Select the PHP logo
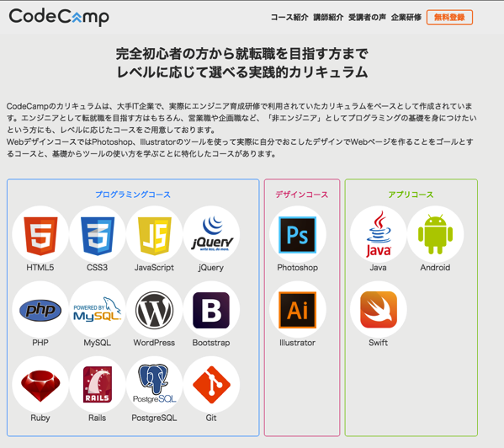The height and width of the screenshot is (448, 504). tap(40, 310)
